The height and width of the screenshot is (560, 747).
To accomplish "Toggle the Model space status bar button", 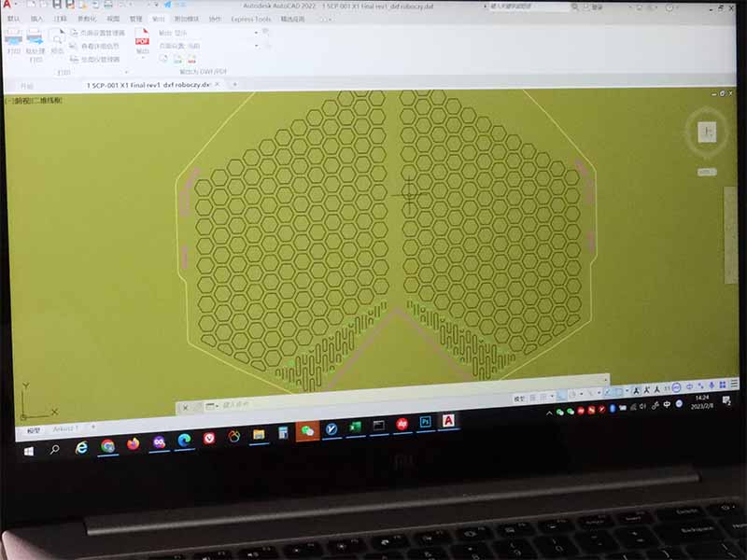I will point(519,399).
